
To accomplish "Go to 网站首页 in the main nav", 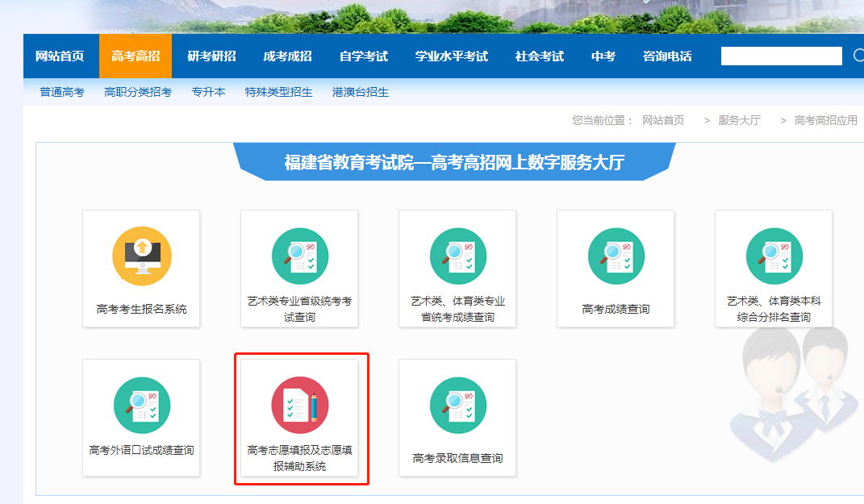I will click(x=60, y=56).
